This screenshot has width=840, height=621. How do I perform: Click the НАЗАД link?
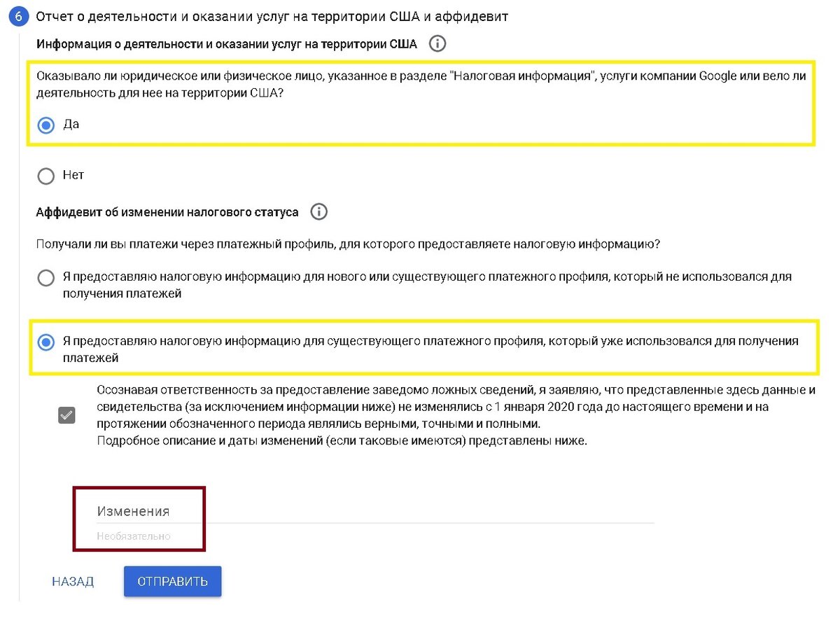73,581
